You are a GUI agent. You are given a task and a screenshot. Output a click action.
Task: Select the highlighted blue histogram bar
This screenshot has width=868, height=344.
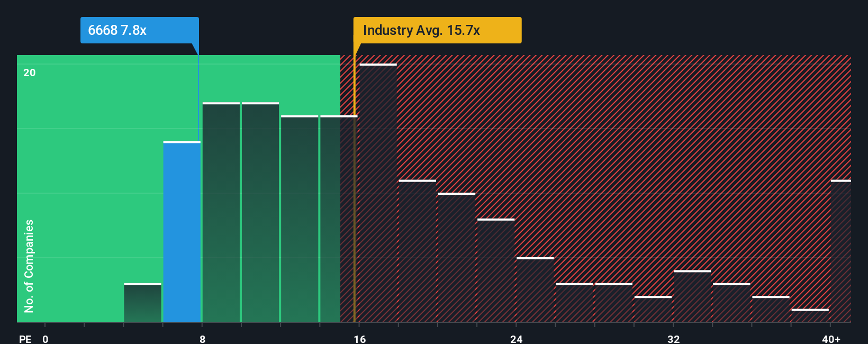[182, 232]
